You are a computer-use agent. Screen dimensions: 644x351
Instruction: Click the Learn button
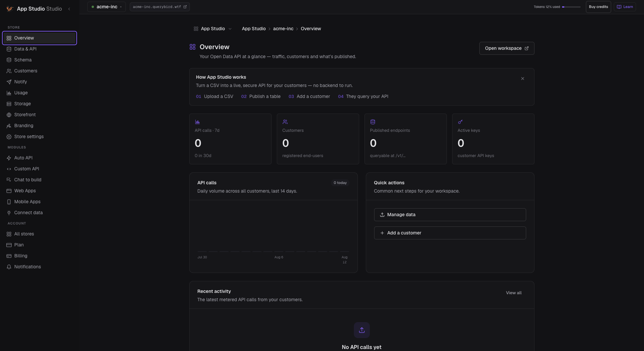[625, 7]
